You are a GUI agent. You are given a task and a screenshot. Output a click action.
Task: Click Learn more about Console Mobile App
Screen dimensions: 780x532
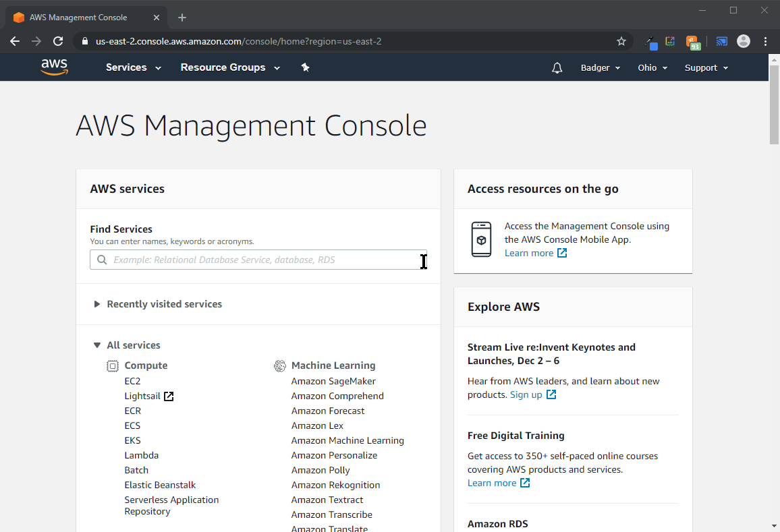[x=529, y=253]
